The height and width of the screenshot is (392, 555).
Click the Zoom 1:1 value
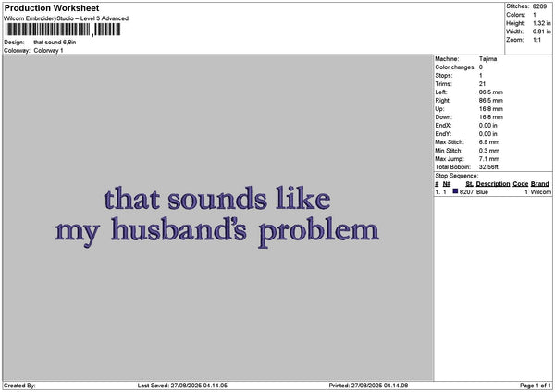pos(539,40)
